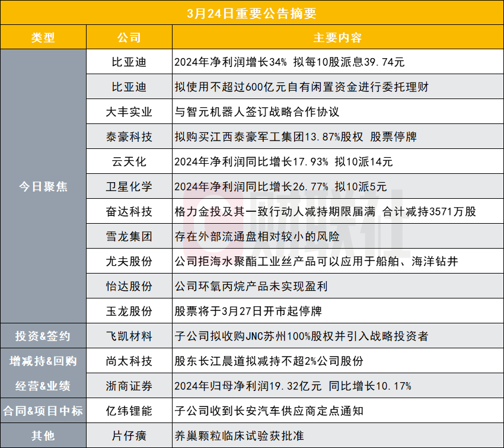Click the 公司 column header
The height and width of the screenshot is (448, 504).
click(x=129, y=37)
